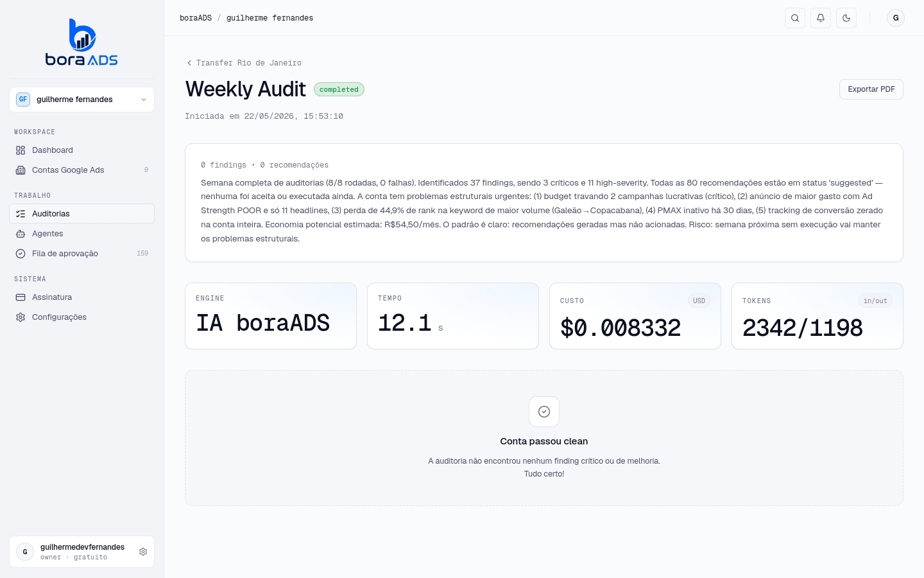Open Dashboard in the sidebar
Viewport: 924px width, 578px height.
(81, 150)
